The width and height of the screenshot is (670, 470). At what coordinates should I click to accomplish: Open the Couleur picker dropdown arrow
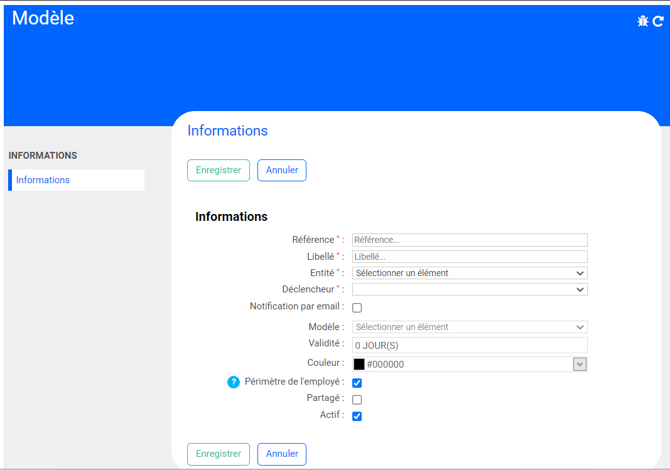tap(579, 365)
